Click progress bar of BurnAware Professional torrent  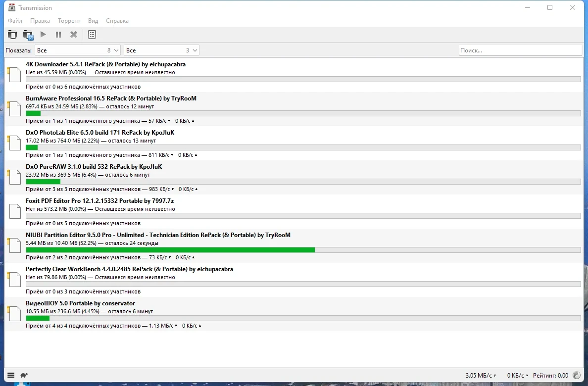click(x=303, y=113)
